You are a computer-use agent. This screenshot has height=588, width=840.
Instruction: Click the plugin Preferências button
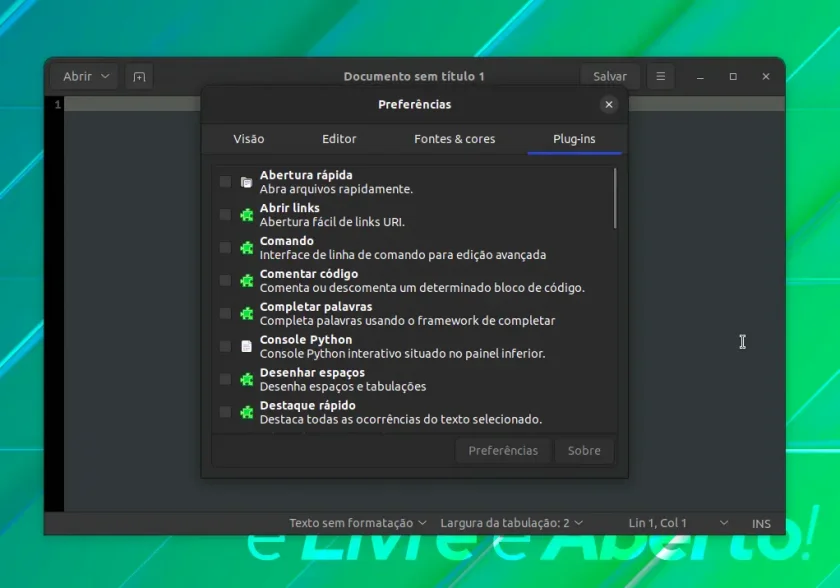[x=503, y=451]
